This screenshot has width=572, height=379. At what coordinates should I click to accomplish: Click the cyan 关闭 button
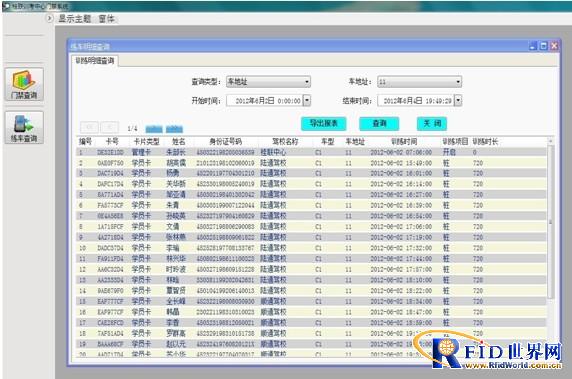click(x=432, y=123)
